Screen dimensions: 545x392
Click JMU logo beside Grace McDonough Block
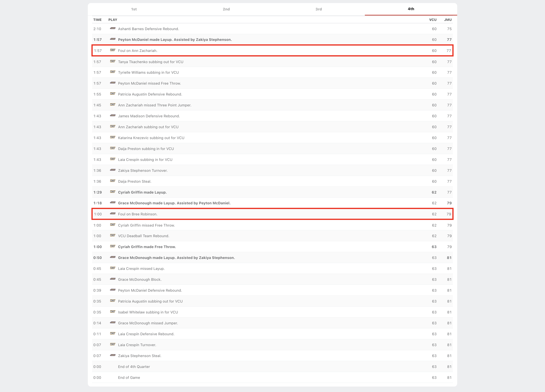[113, 279]
